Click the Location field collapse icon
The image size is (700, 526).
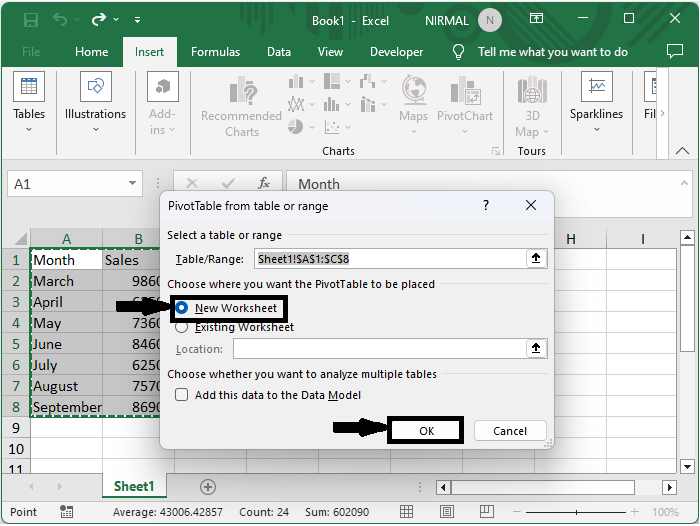[x=537, y=348]
